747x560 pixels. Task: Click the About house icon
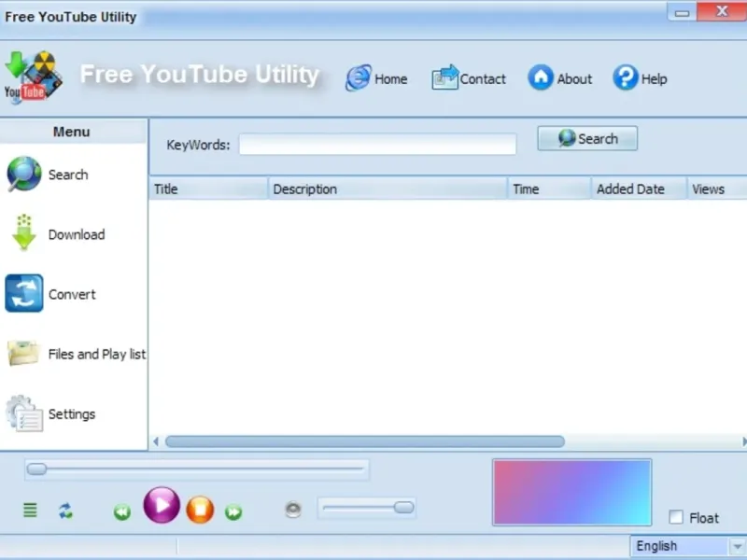click(541, 77)
